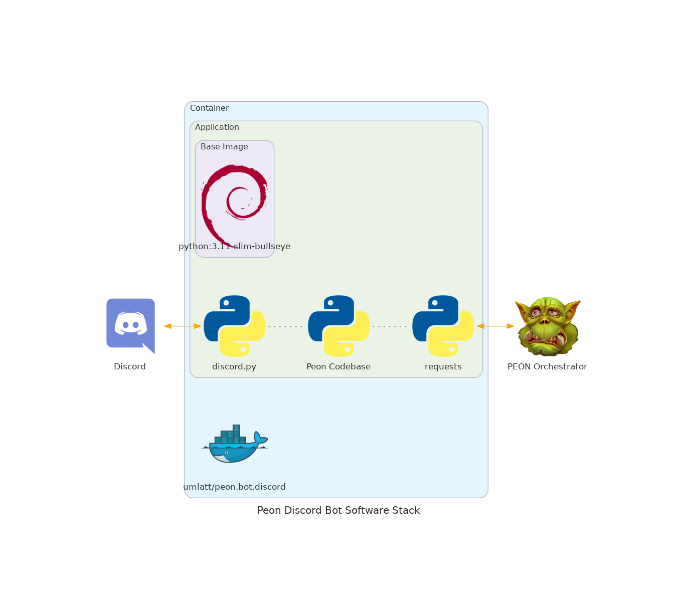Select the 'discord.py' label

point(234,366)
